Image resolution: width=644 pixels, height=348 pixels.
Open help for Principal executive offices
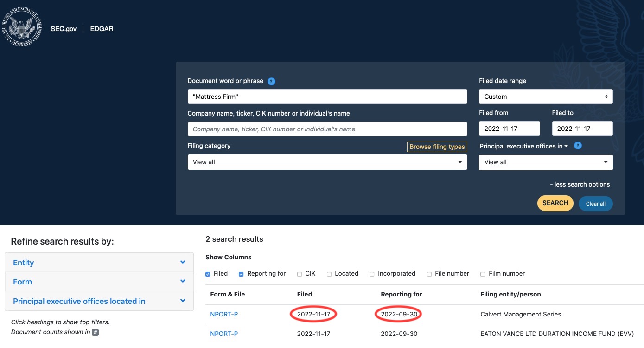(x=578, y=146)
